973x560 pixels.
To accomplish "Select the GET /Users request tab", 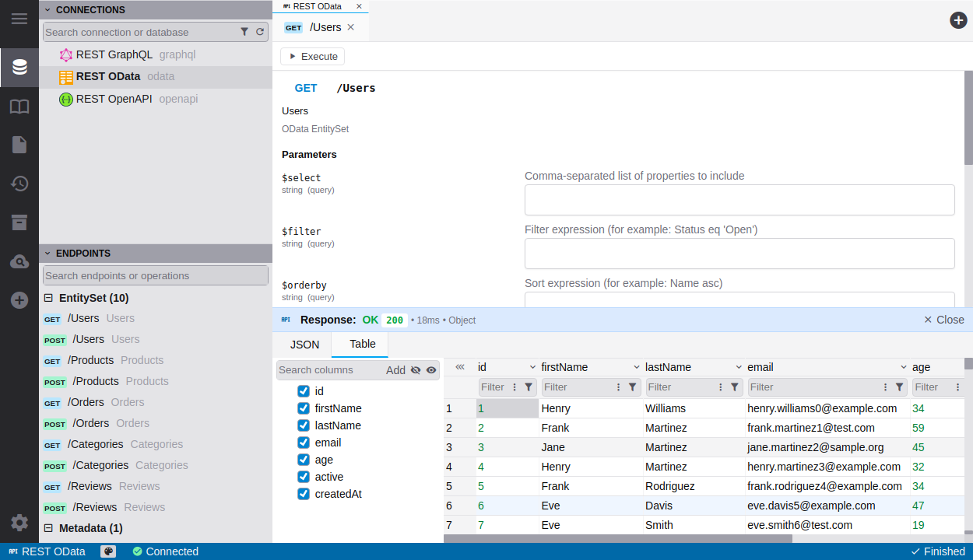I will coord(319,26).
